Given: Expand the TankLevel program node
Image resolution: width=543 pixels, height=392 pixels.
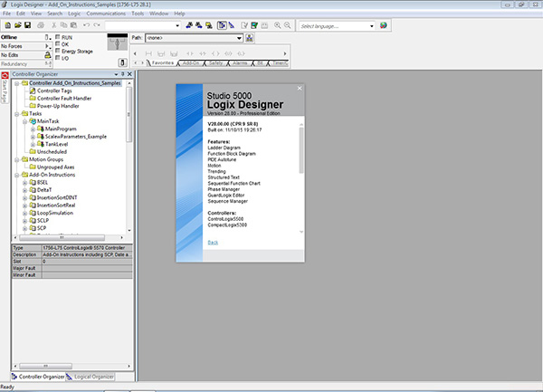Looking at the screenshot, I should [33, 145].
